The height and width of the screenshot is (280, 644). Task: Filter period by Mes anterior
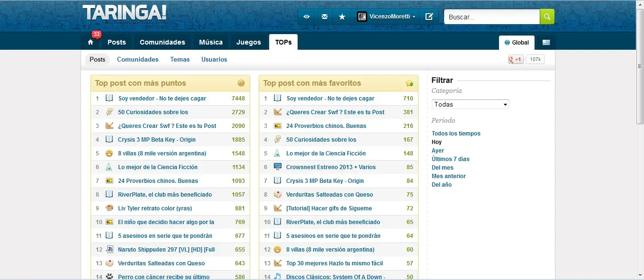click(x=449, y=176)
